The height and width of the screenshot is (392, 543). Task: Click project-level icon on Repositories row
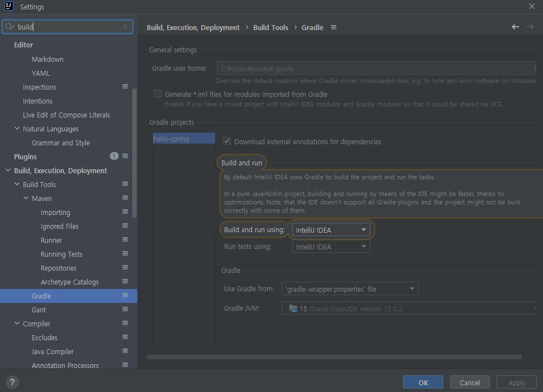click(125, 267)
